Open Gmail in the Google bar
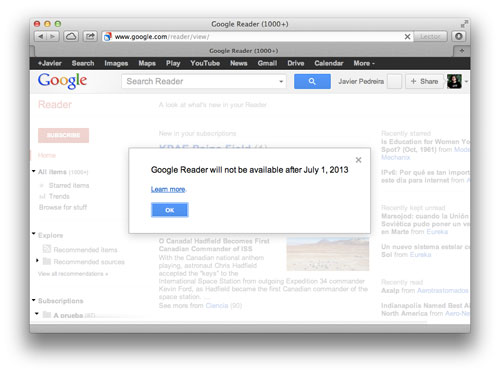500x374 pixels. coord(267,63)
